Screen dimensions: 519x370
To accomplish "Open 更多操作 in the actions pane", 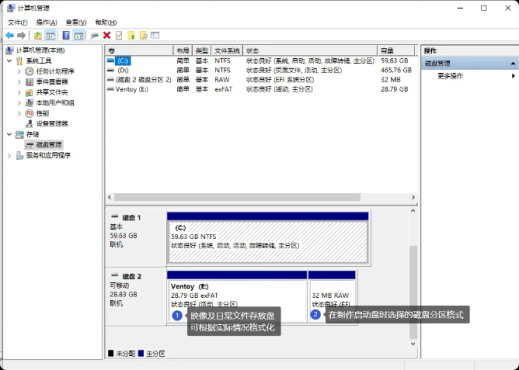I will pyautogui.click(x=450, y=76).
